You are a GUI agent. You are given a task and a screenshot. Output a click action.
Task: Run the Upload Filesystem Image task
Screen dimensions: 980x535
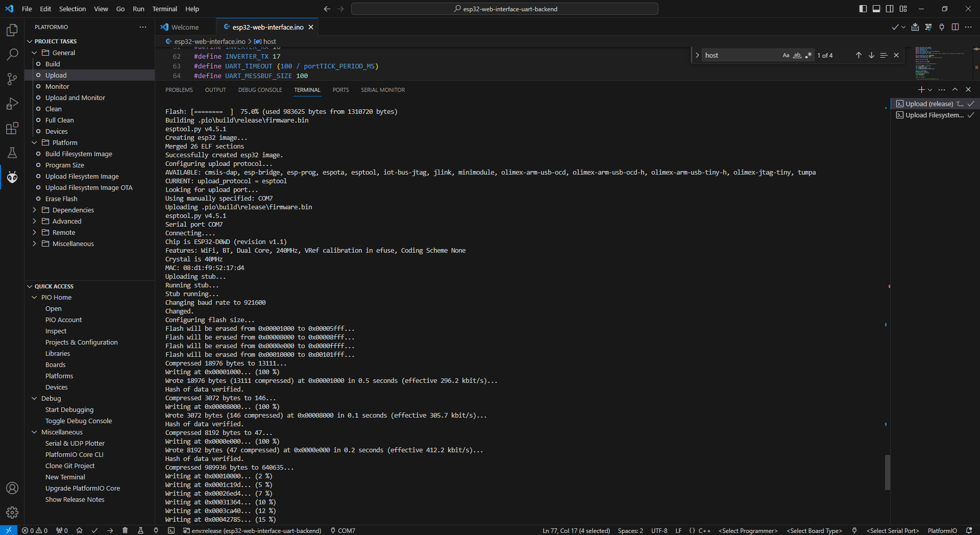(x=82, y=176)
